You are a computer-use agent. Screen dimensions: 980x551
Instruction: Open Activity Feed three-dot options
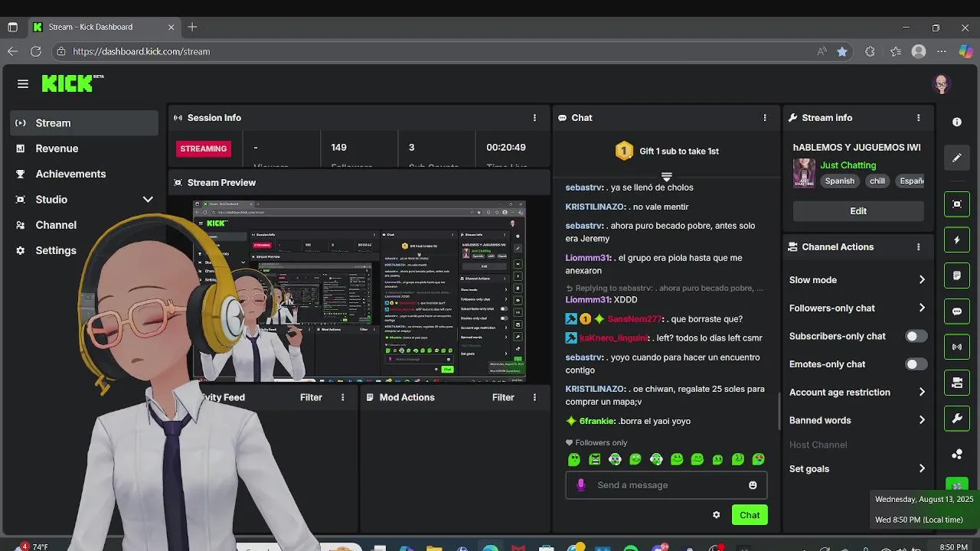tap(343, 397)
